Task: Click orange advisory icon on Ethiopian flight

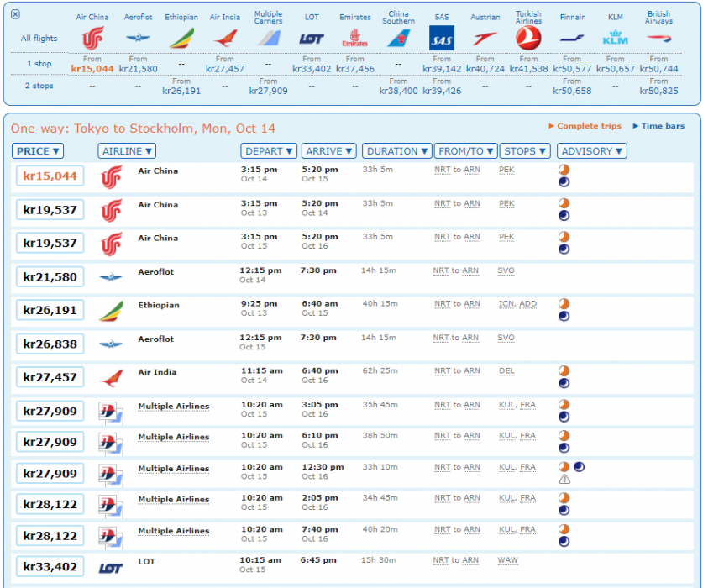Action: click(x=564, y=303)
